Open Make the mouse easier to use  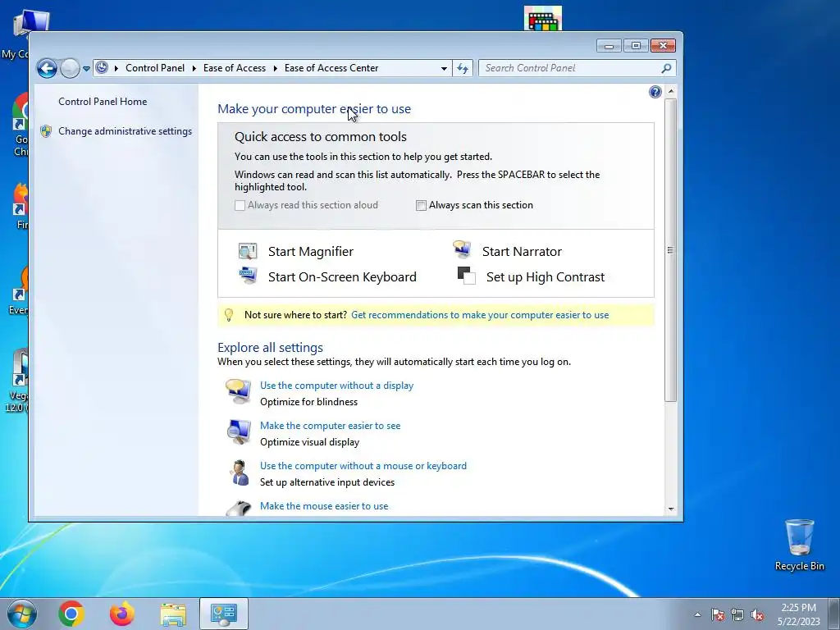(x=324, y=505)
